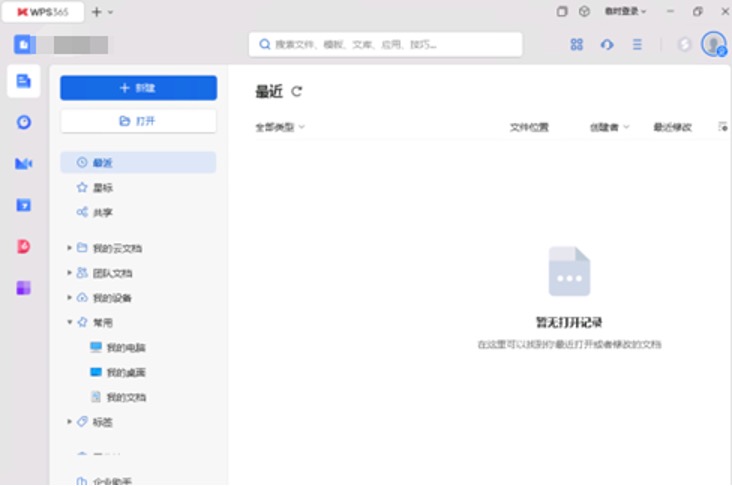Open the column settings icon at table right
The width and height of the screenshot is (732, 486).
(x=722, y=127)
